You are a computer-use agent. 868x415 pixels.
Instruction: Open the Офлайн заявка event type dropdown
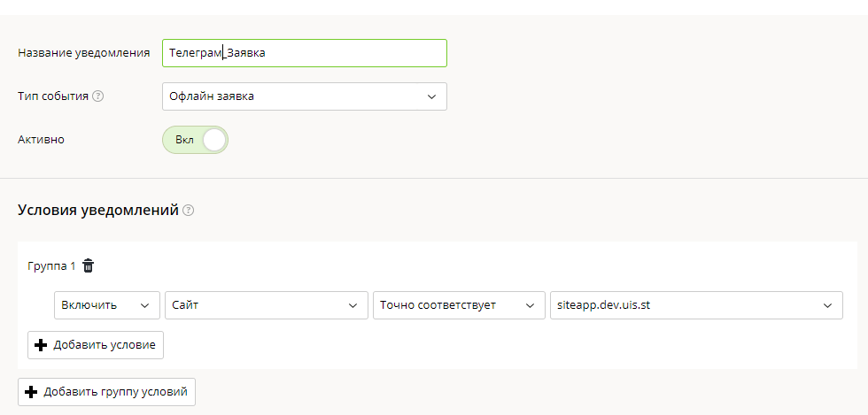tap(305, 96)
